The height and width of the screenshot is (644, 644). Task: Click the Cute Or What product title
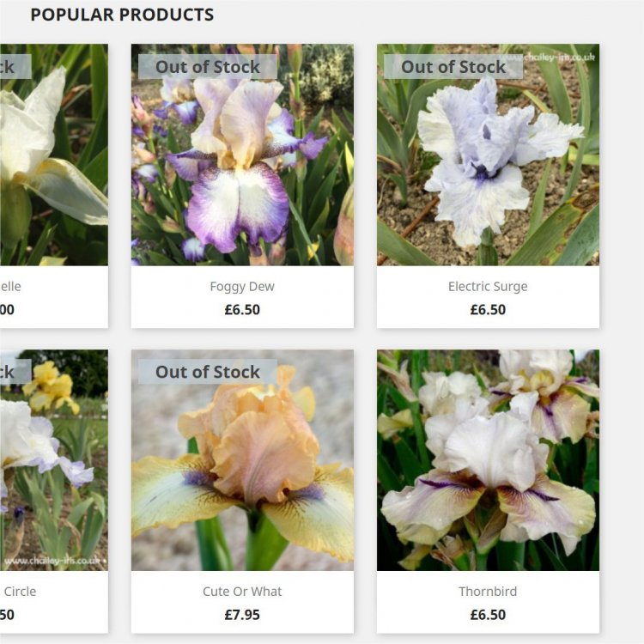(x=242, y=592)
